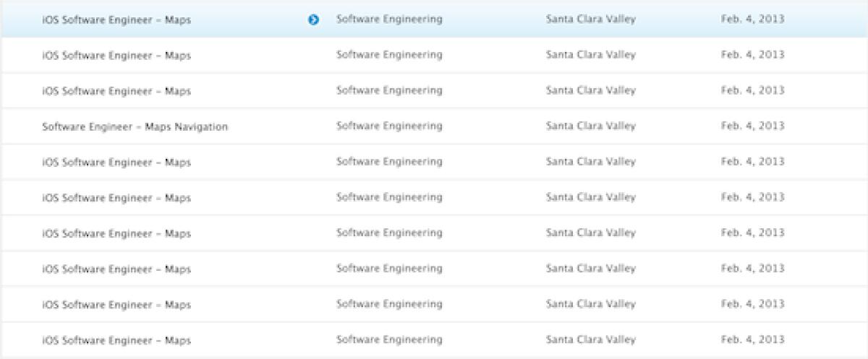868x359 pixels.
Task: Open iOS Software Engineer – Maps listing directly below Maps Navigation
Action: click(x=116, y=163)
